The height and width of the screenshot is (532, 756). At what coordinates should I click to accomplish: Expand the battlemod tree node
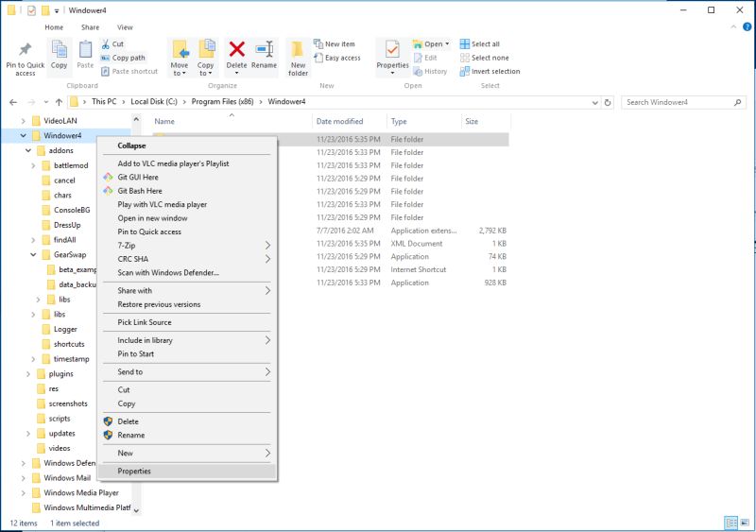coord(33,165)
